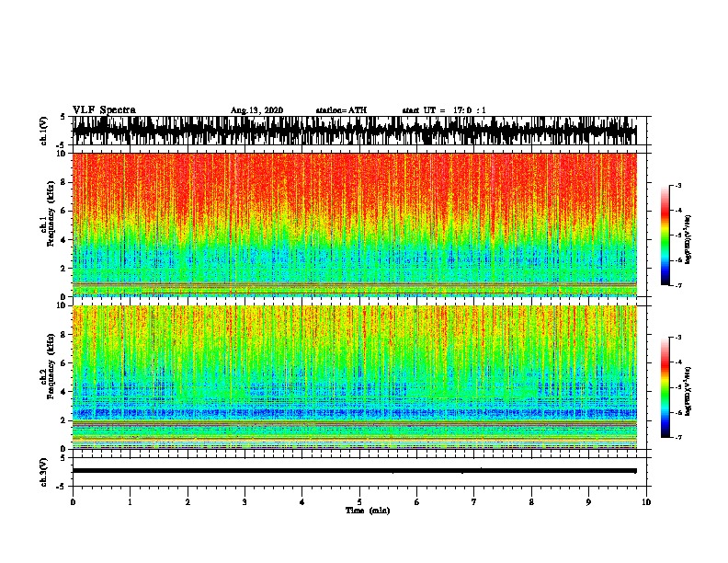728x563 pixels.
Task: Click the ch.2 "Frequency (kHz)" axis label
Action: click(x=51, y=366)
